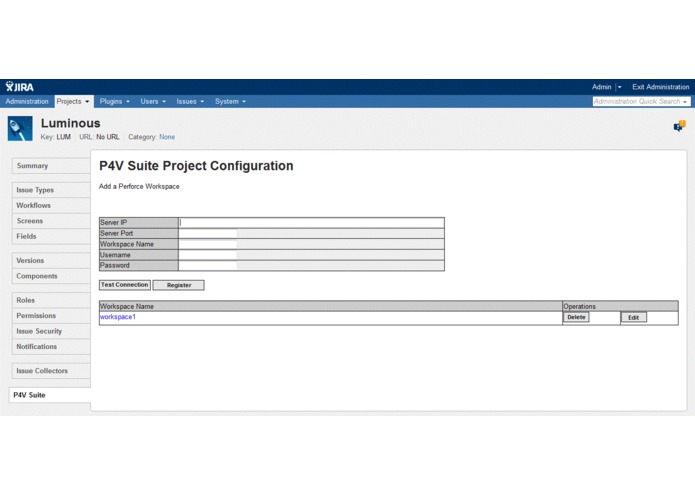Viewport: 695px width, 494px height.
Task: Expand the Plugins menu
Action: (114, 101)
